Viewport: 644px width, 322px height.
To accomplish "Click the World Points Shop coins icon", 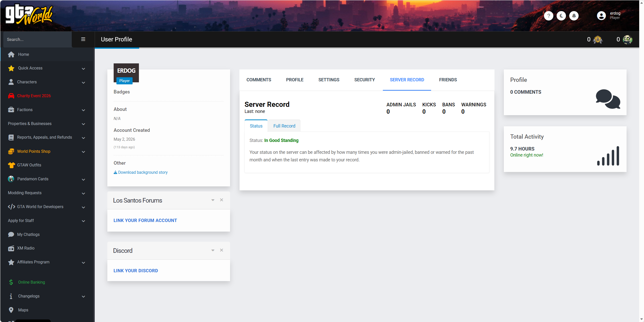I will tap(11, 151).
